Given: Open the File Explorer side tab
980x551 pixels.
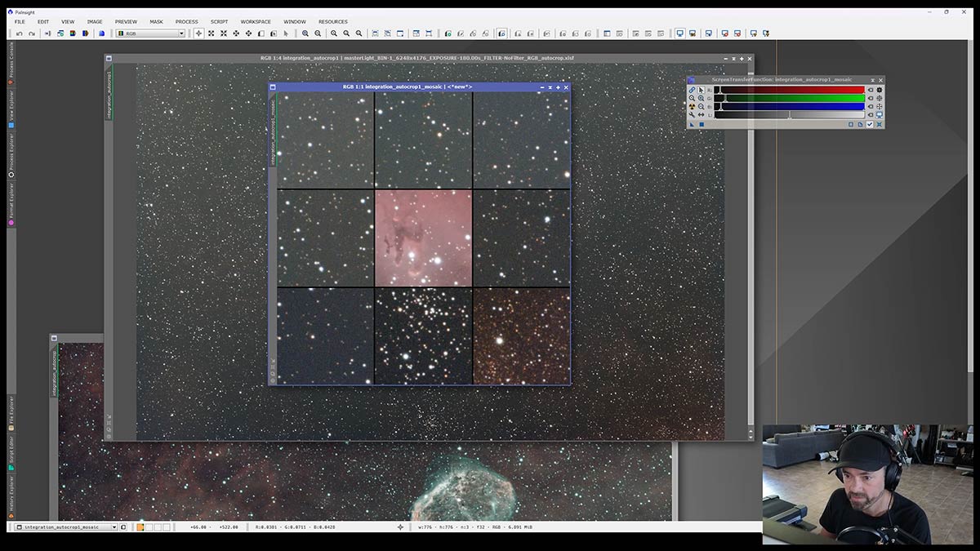Looking at the screenshot, I should tap(11, 414).
